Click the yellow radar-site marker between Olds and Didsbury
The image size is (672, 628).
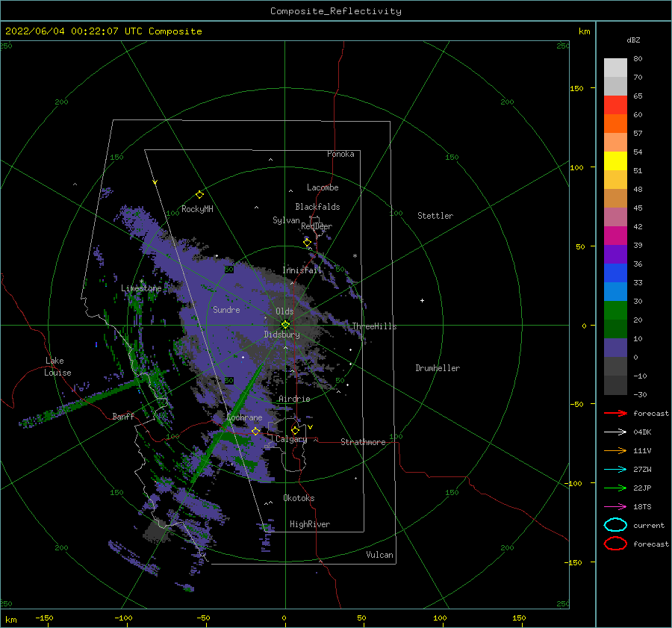coord(285,325)
